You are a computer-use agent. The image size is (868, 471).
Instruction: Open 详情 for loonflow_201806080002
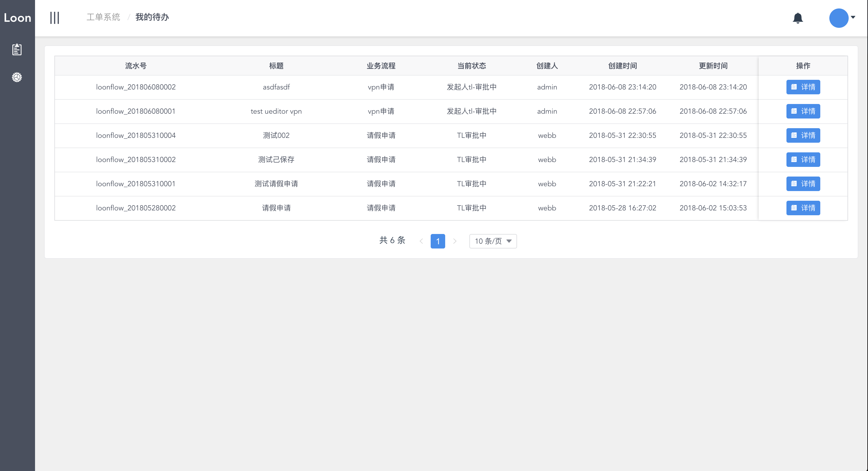pos(803,87)
